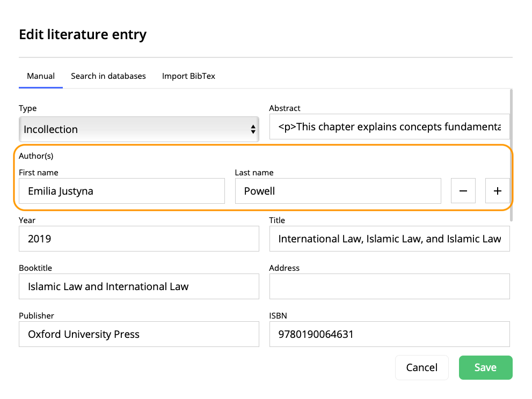Switch to the Manual tab
The image size is (532, 399).
click(x=41, y=76)
